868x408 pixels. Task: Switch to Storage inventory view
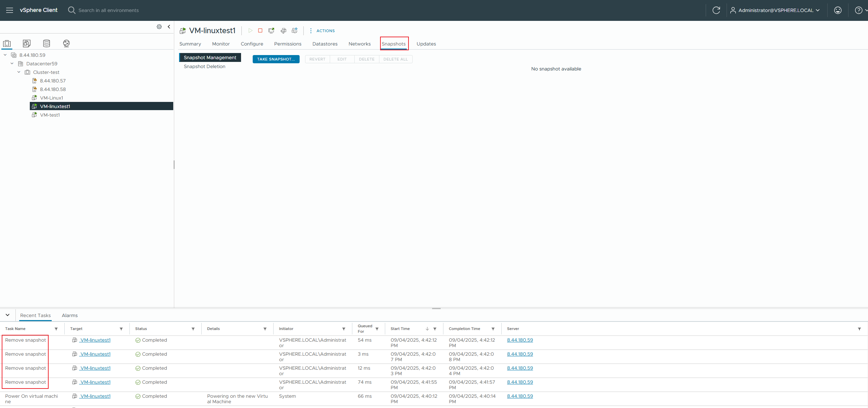click(x=47, y=43)
